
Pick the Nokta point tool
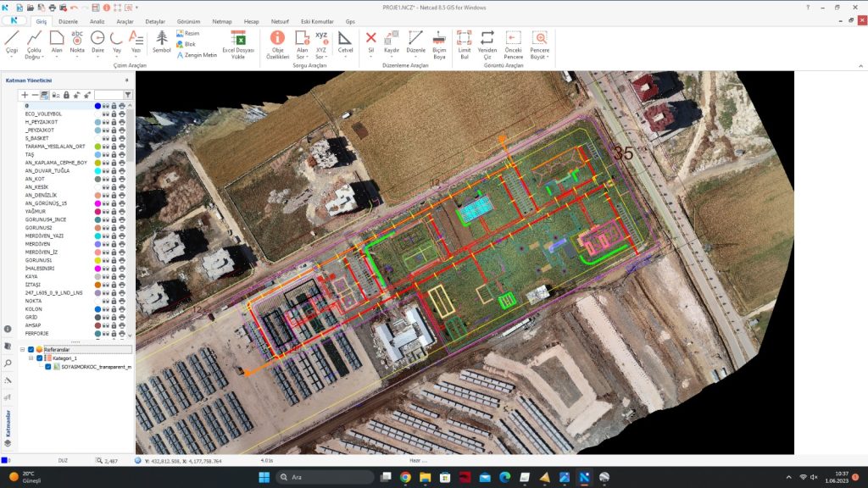click(77, 44)
